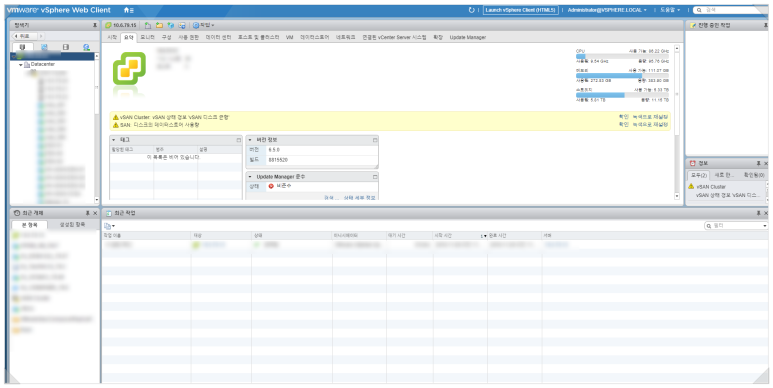Select the 본 항목 tab
Viewport: 773px width, 388px height.
(x=30, y=224)
